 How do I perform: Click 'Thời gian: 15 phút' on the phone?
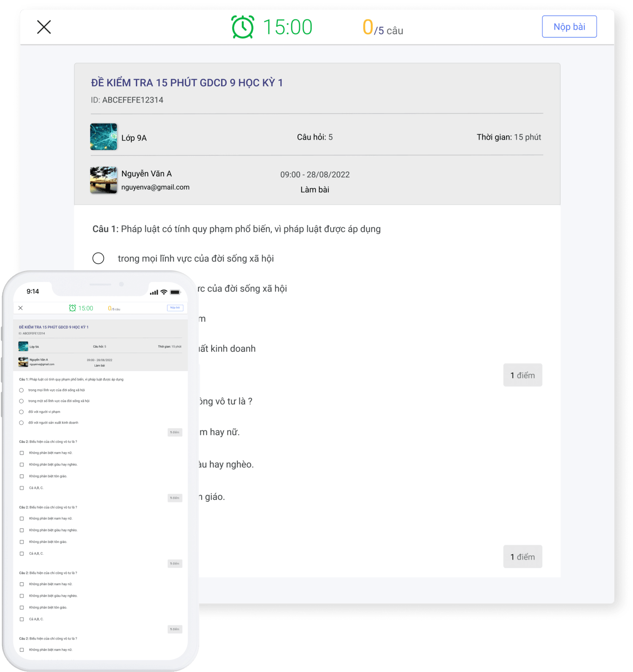170,347
